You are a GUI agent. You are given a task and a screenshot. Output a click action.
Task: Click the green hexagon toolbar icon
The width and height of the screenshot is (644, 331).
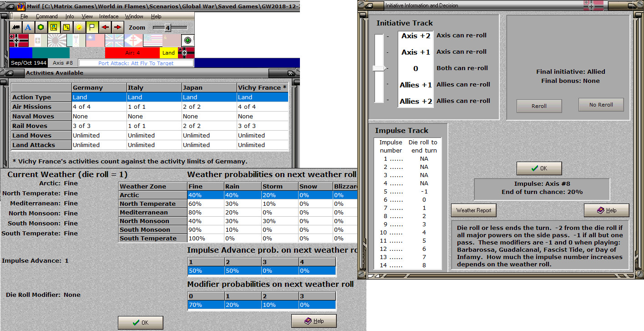(x=40, y=27)
